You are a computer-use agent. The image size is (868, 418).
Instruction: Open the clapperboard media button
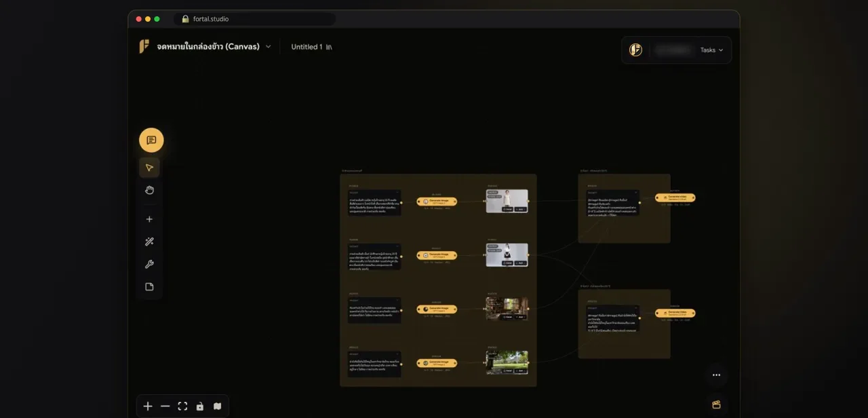(x=716, y=404)
